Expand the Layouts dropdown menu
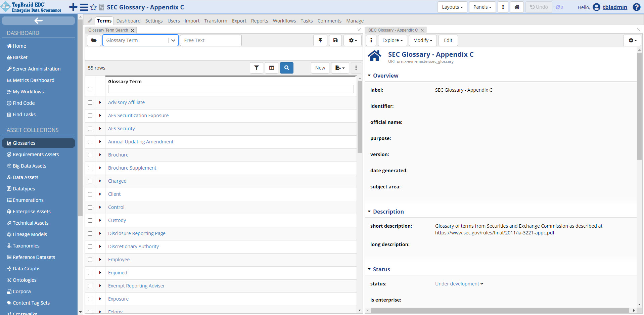Screen dimensions: 644x315 (452, 7)
